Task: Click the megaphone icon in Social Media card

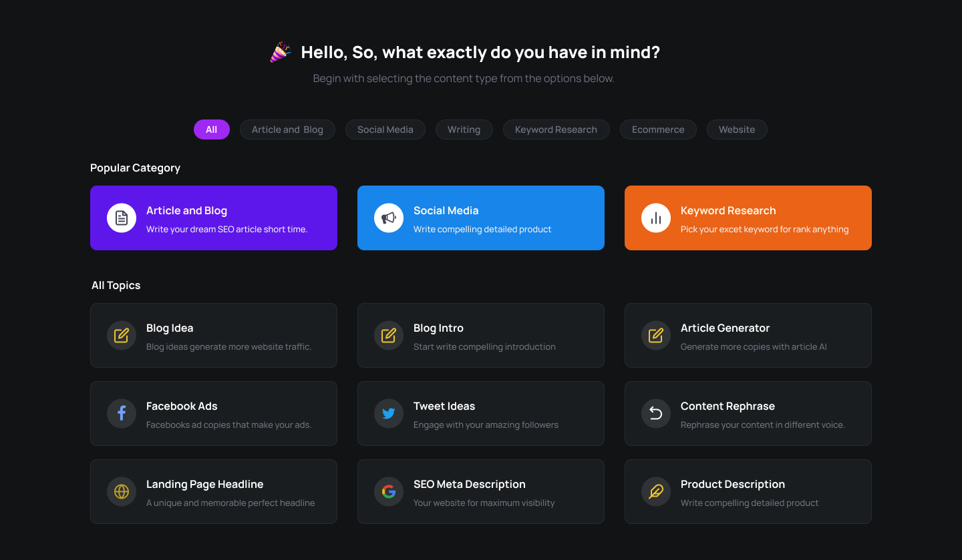Action: click(x=389, y=218)
